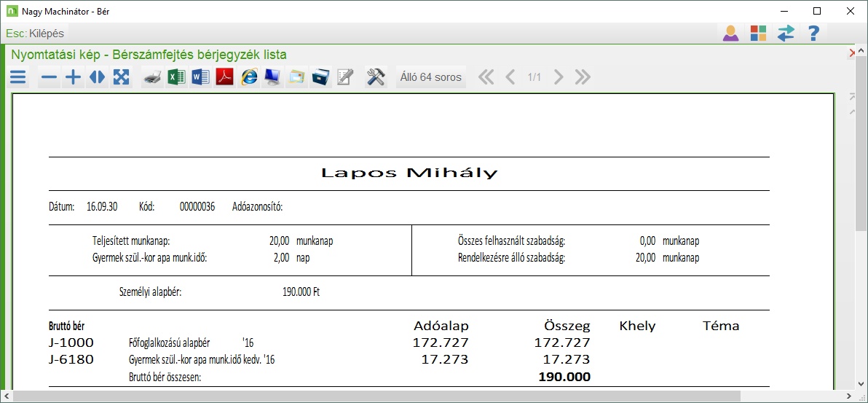Open print settings with the tools icon
Image resolution: width=868 pixels, height=403 pixels.
[376, 77]
